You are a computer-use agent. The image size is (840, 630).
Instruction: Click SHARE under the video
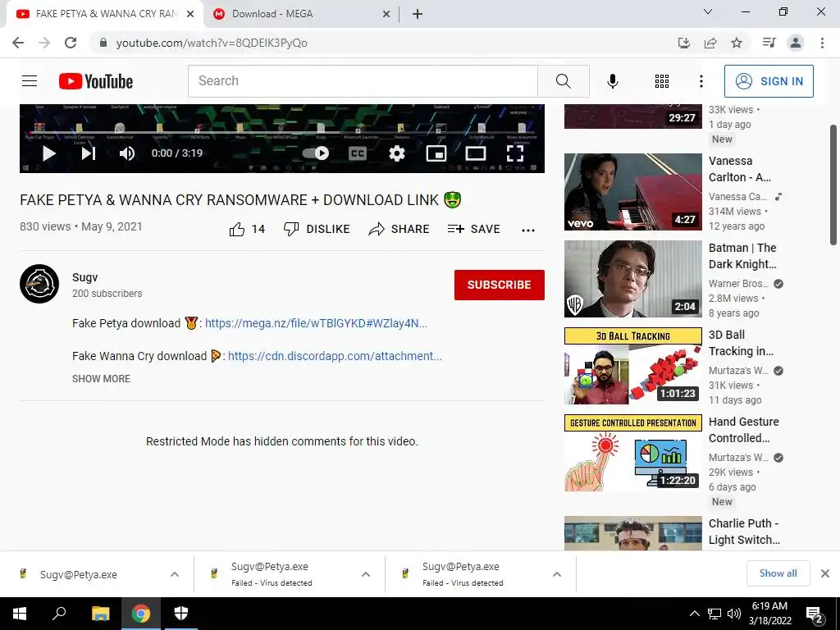click(399, 230)
